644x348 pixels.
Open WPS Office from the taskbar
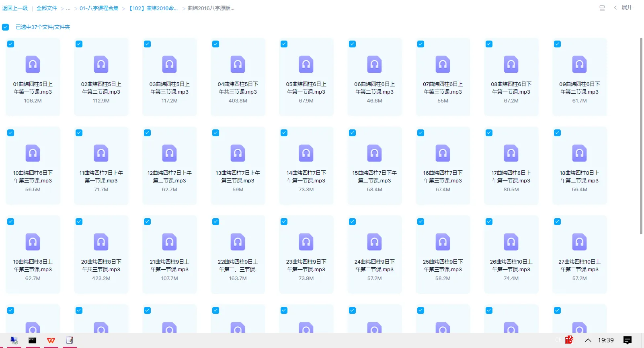(x=51, y=340)
